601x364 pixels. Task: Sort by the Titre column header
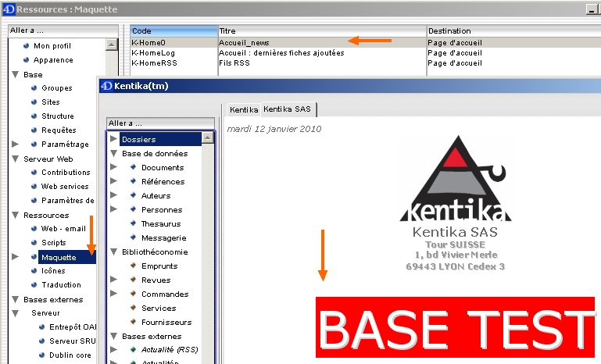coord(322,31)
